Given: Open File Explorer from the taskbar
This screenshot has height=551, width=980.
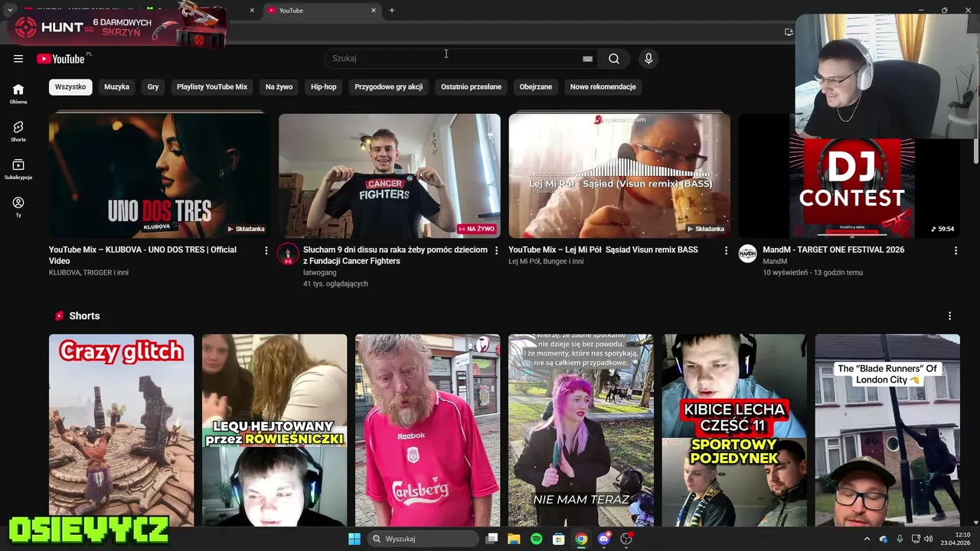Looking at the screenshot, I should tap(514, 539).
